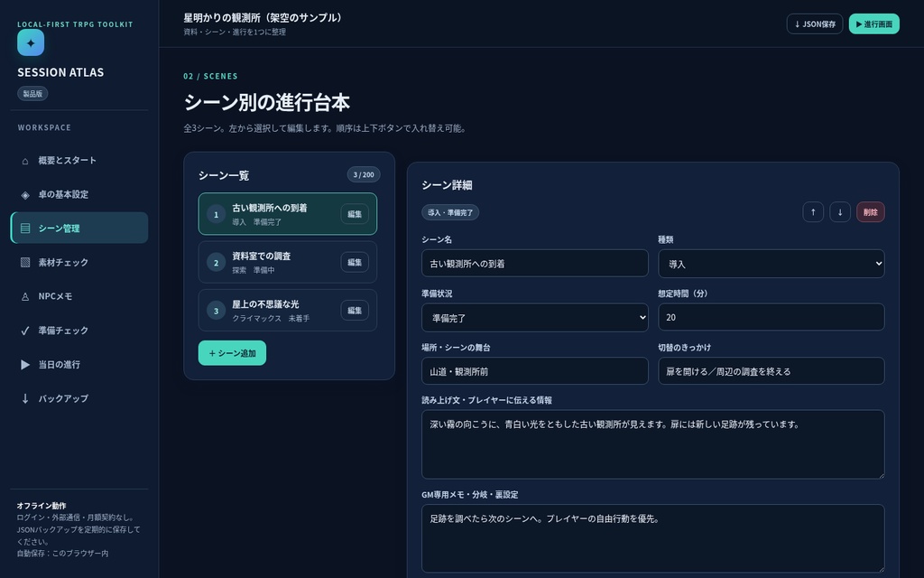Click the checkmark icon beside 準備チェック
The image size is (924, 578).
pyautogui.click(x=24, y=331)
